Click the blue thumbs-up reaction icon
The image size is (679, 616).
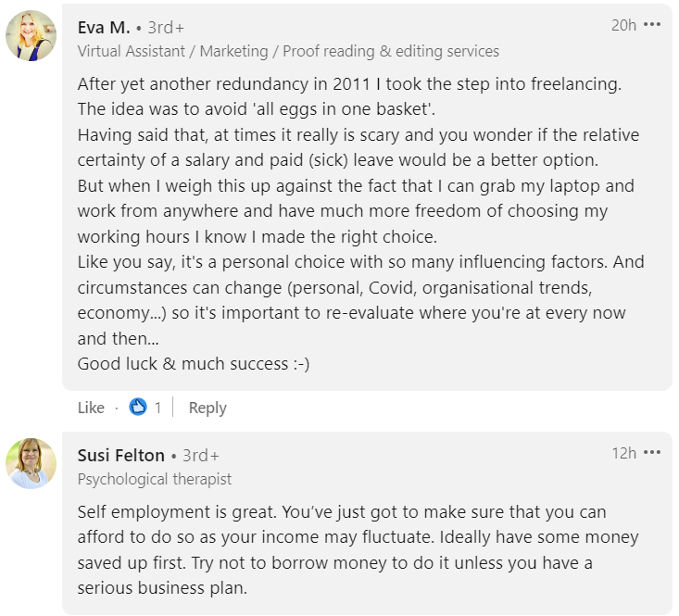[x=138, y=407]
